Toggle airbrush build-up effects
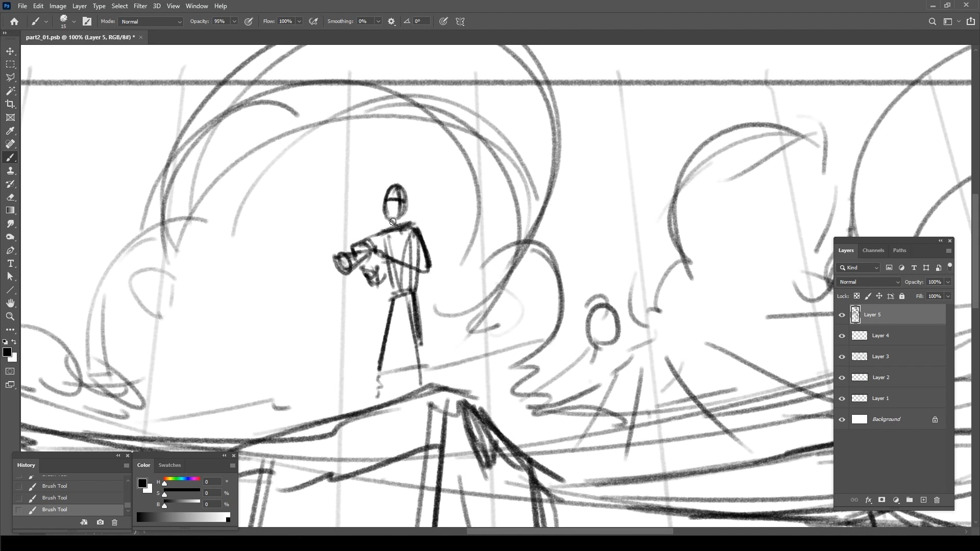980x551 pixels. point(313,21)
